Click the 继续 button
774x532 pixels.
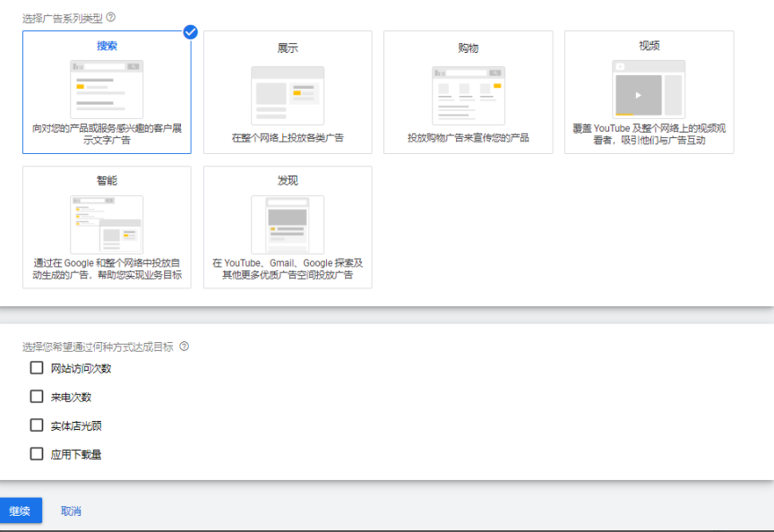click(21, 511)
